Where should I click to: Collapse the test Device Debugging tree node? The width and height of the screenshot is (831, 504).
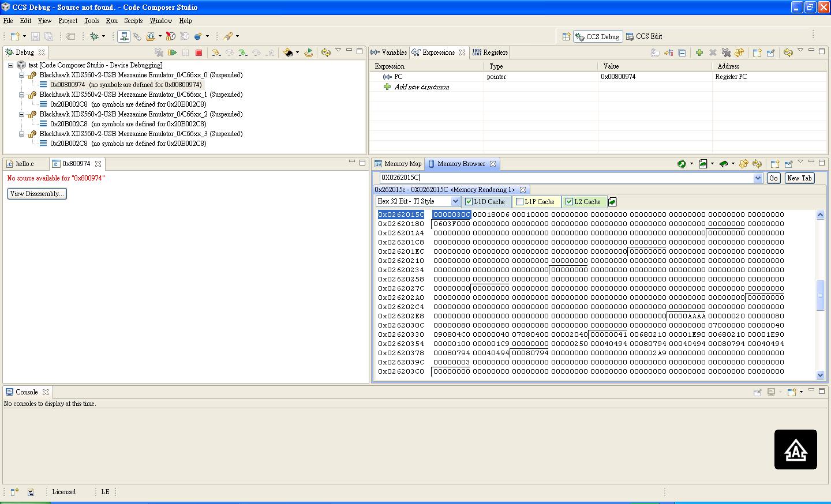(x=11, y=65)
